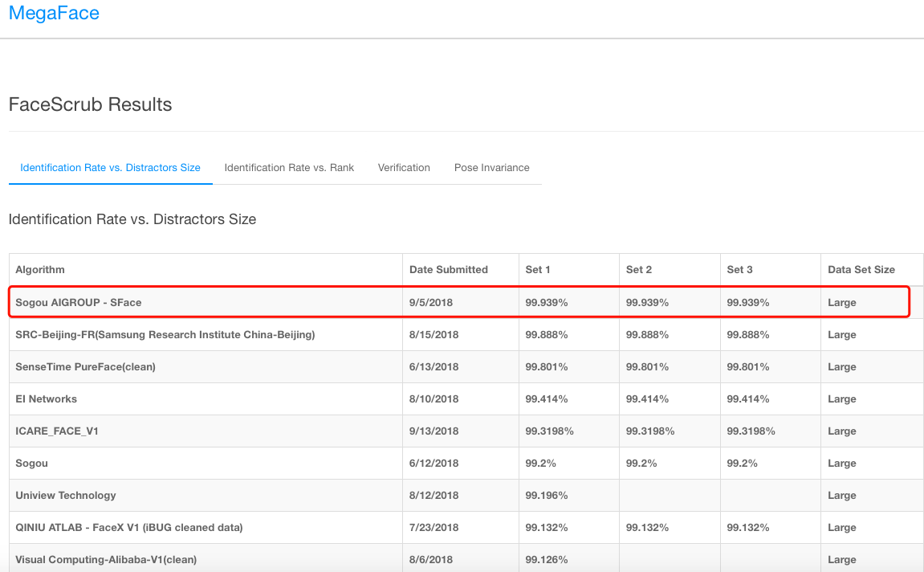The height and width of the screenshot is (572, 924).
Task: Open the Pose Invariance tab
Action: (x=491, y=168)
